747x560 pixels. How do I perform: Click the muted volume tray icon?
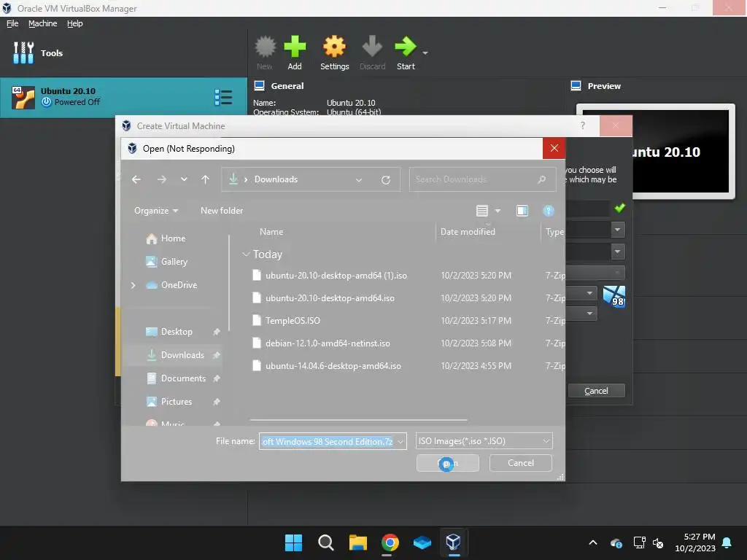point(659,542)
